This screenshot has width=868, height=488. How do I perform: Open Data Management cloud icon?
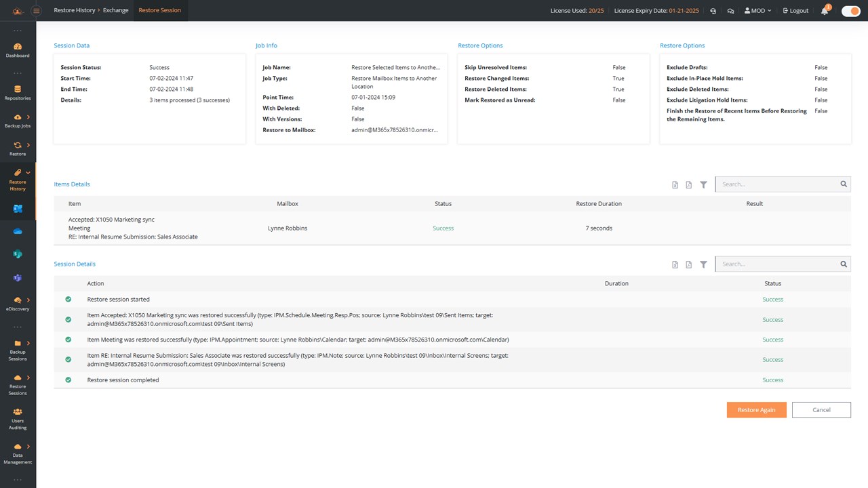(x=18, y=447)
